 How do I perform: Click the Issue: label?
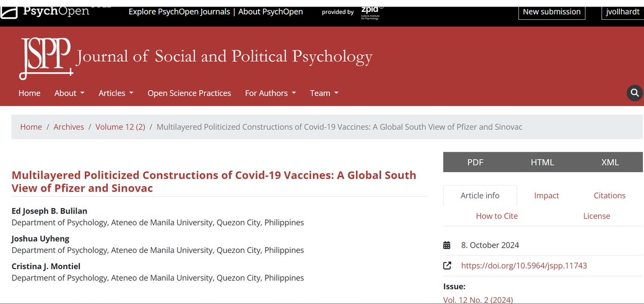tap(454, 286)
